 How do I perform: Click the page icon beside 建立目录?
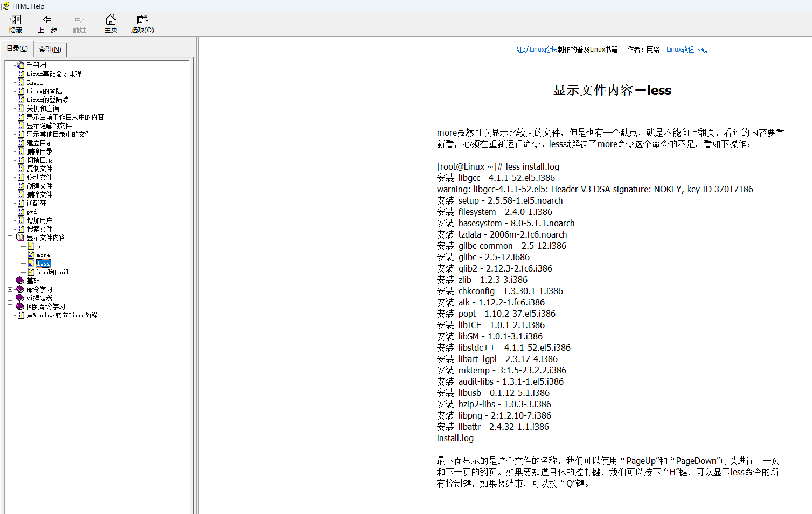21,143
